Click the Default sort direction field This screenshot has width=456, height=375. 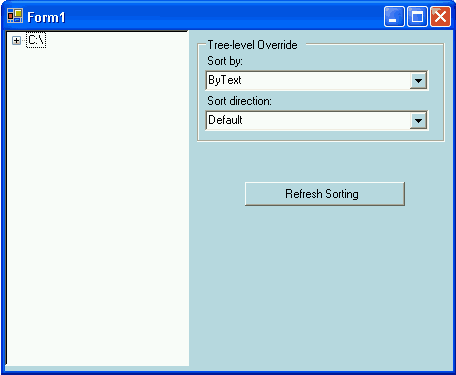(317, 120)
